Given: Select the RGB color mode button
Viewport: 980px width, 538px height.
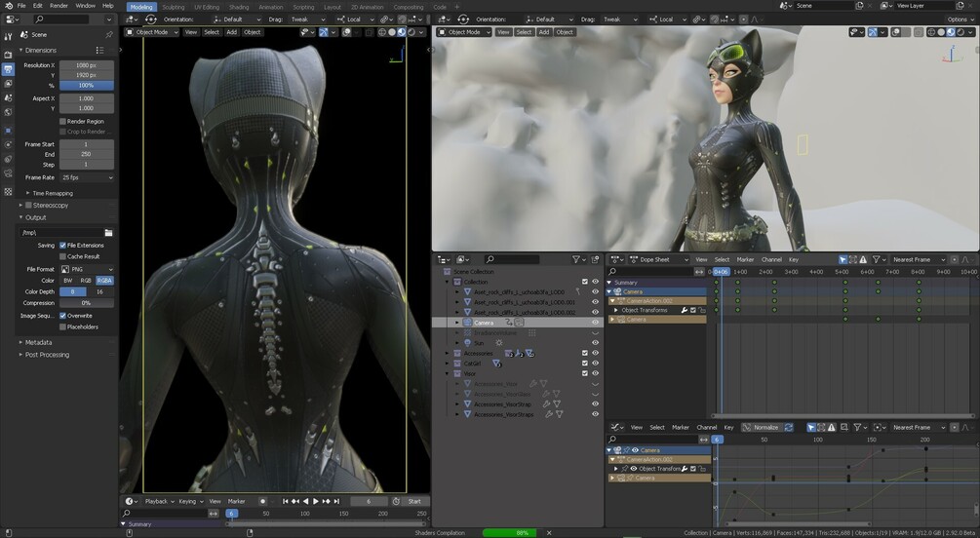Looking at the screenshot, I should pyautogui.click(x=86, y=281).
